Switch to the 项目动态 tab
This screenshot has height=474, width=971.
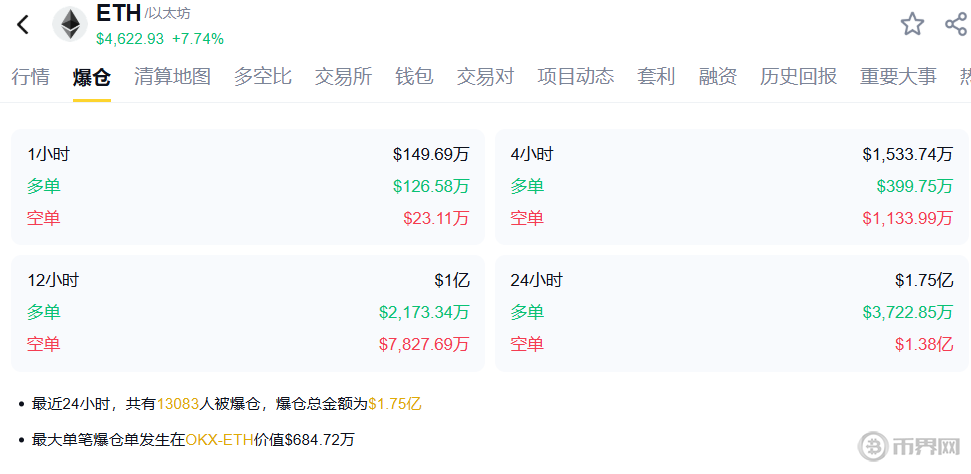point(576,76)
